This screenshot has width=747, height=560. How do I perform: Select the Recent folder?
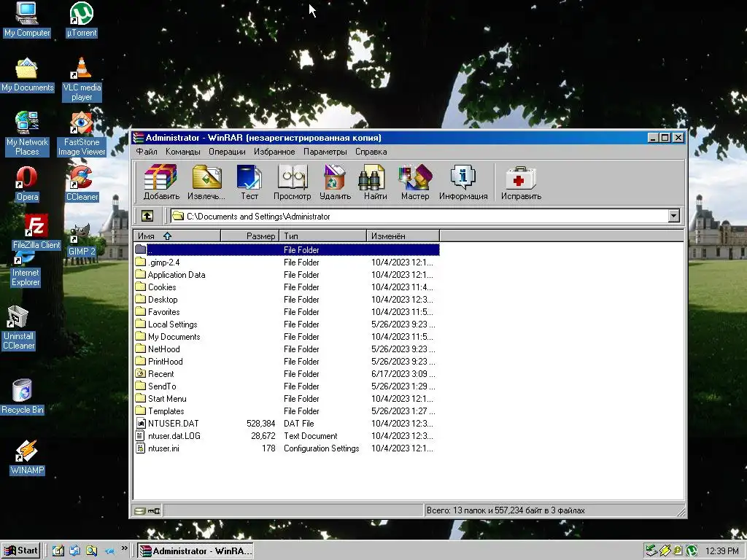pyautogui.click(x=286, y=374)
